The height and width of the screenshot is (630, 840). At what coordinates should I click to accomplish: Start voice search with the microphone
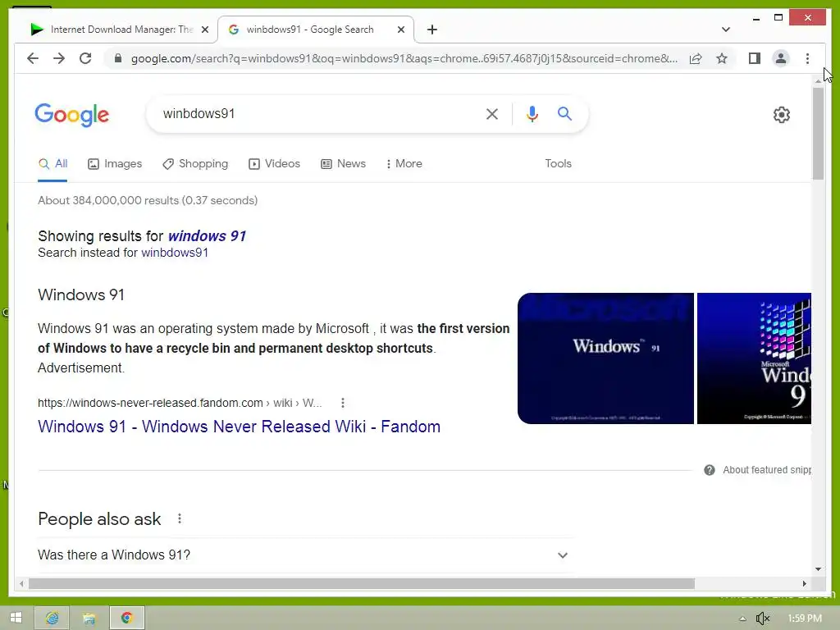(x=532, y=113)
